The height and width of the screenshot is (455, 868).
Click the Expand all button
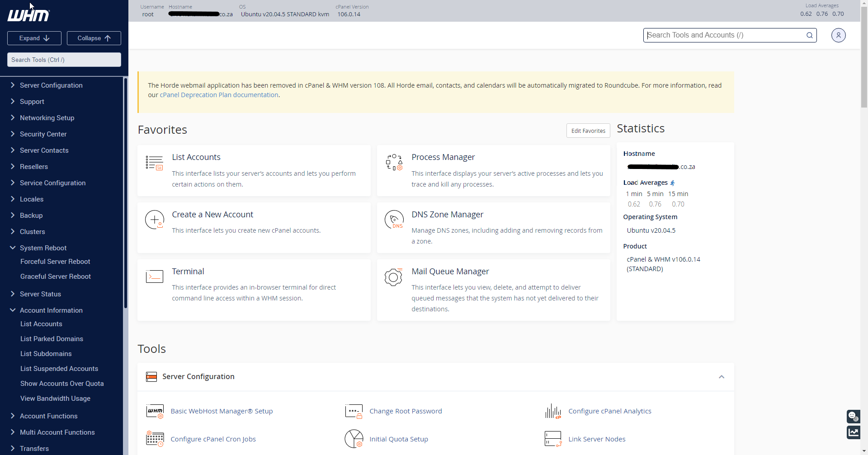click(34, 38)
